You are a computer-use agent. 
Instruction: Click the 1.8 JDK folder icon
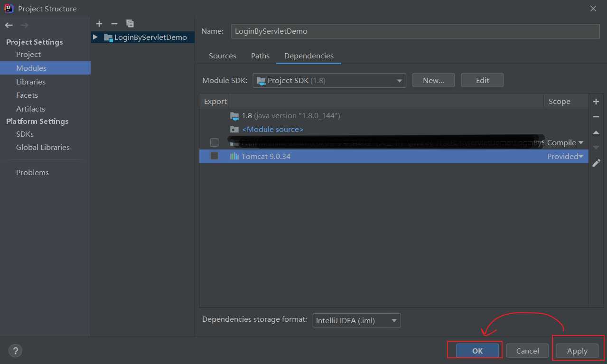click(234, 115)
